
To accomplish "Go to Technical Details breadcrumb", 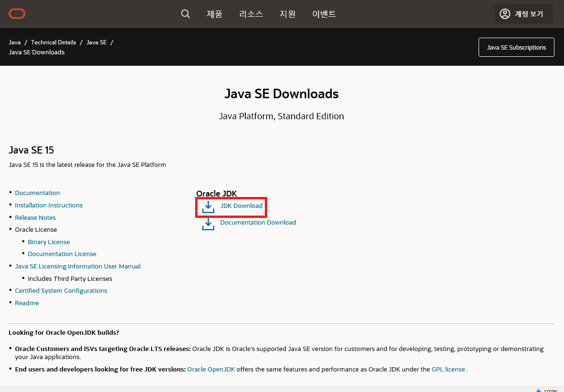I will click(x=53, y=42).
